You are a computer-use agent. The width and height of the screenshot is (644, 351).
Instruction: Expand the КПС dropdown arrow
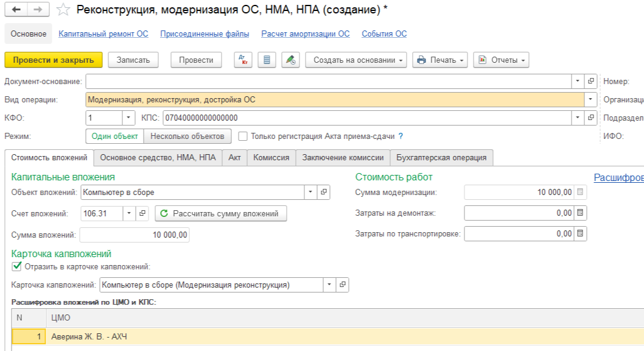pyautogui.click(x=578, y=118)
